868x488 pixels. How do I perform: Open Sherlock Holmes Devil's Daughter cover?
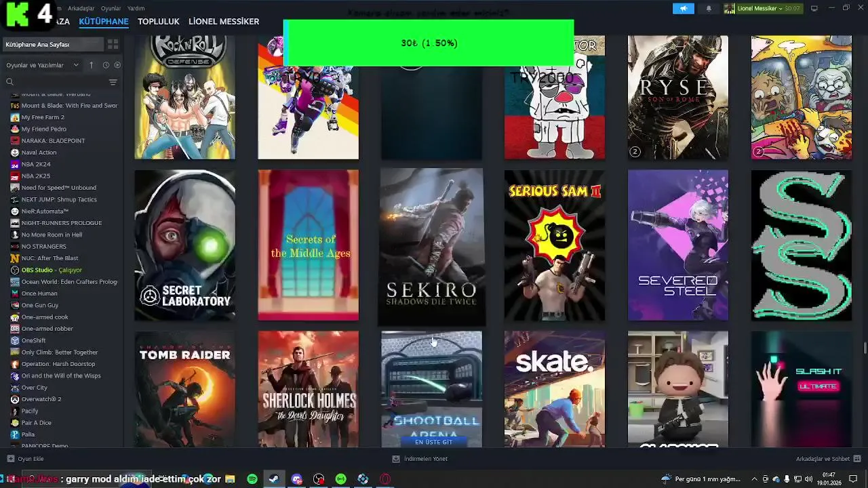pyautogui.click(x=308, y=389)
